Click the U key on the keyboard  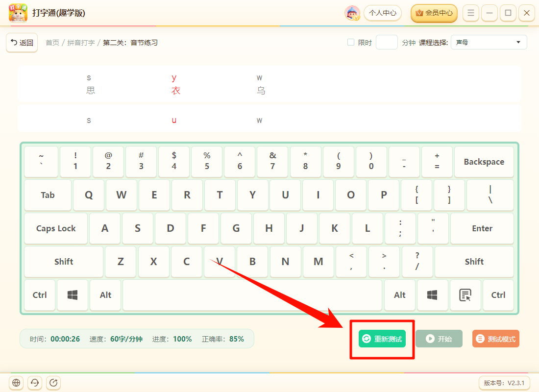[285, 195]
